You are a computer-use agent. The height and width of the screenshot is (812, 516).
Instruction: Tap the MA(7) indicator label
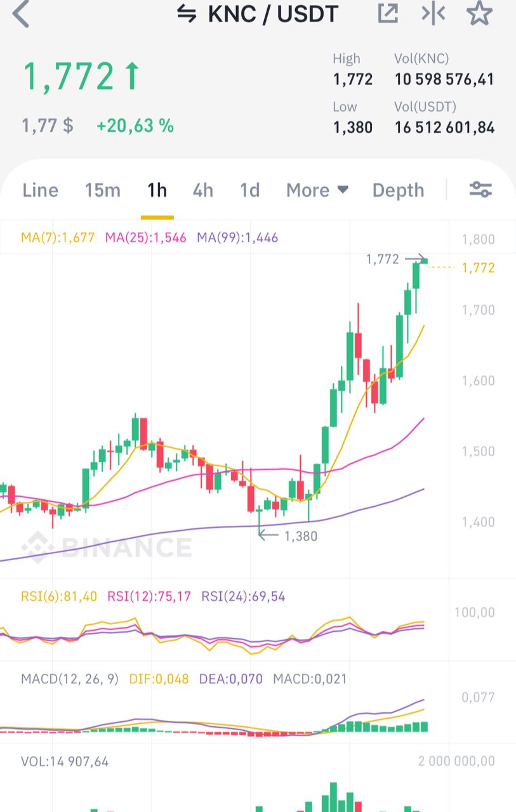[x=58, y=238]
